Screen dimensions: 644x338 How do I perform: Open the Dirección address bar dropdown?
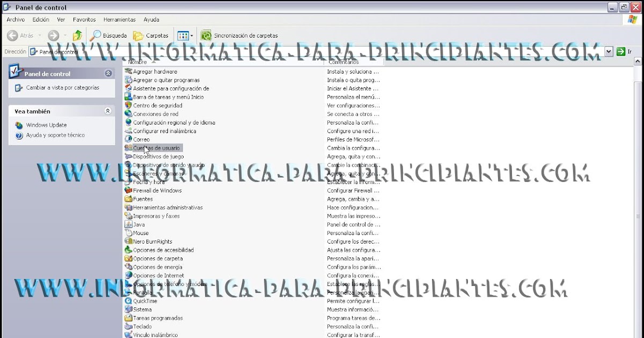tap(608, 52)
